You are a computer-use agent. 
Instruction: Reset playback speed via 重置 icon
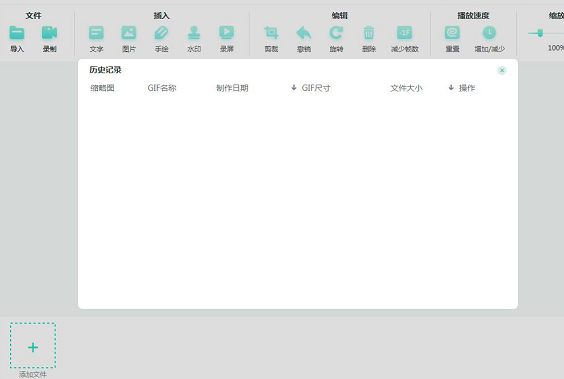[452, 33]
